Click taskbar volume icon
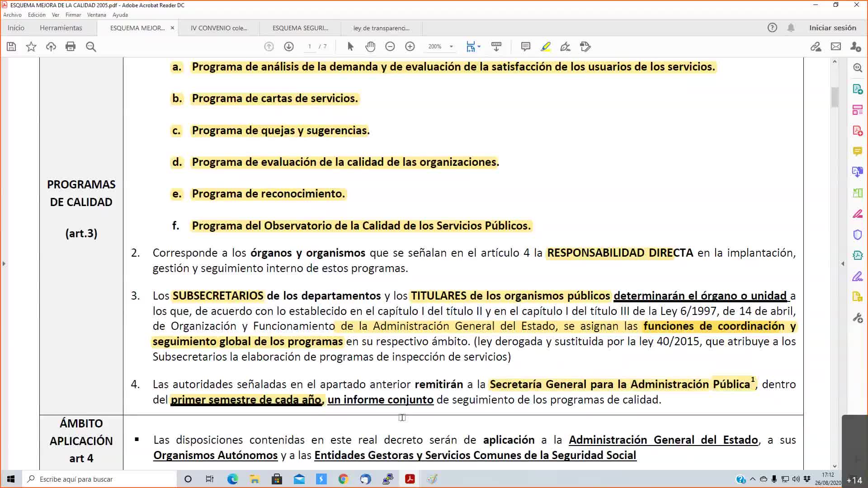 click(x=796, y=479)
